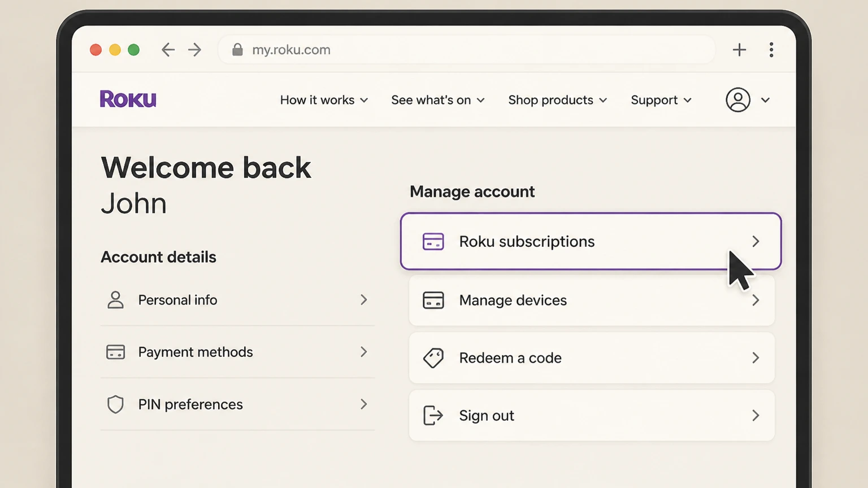The height and width of the screenshot is (488, 868).
Task: Click the Redeem a code tag icon
Action: pyautogui.click(x=433, y=358)
